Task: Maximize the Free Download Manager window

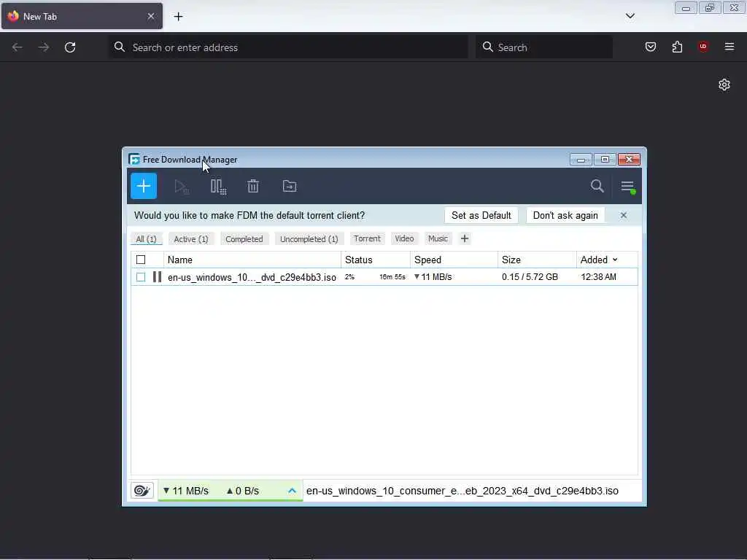Action: [605, 159]
